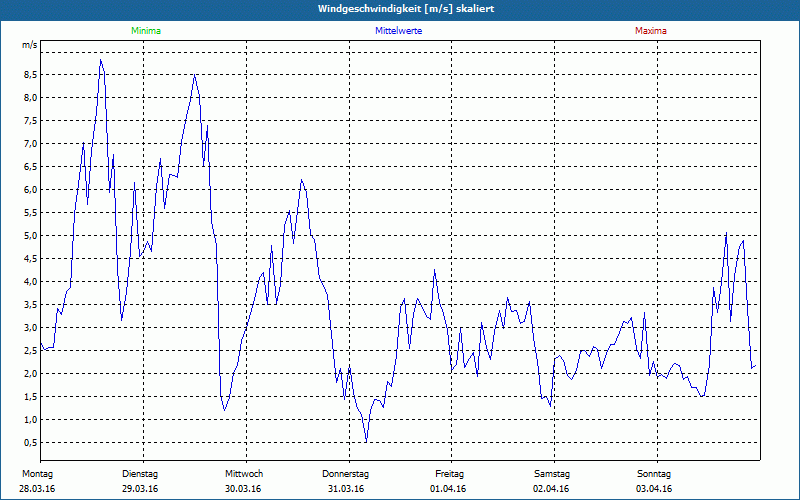Click the 8,5 y-axis value

pos(31,75)
